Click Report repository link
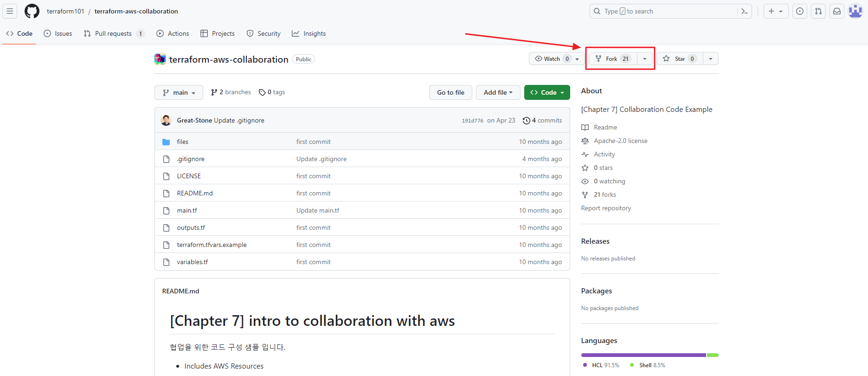Image resolution: width=868 pixels, height=376 pixels. point(606,208)
